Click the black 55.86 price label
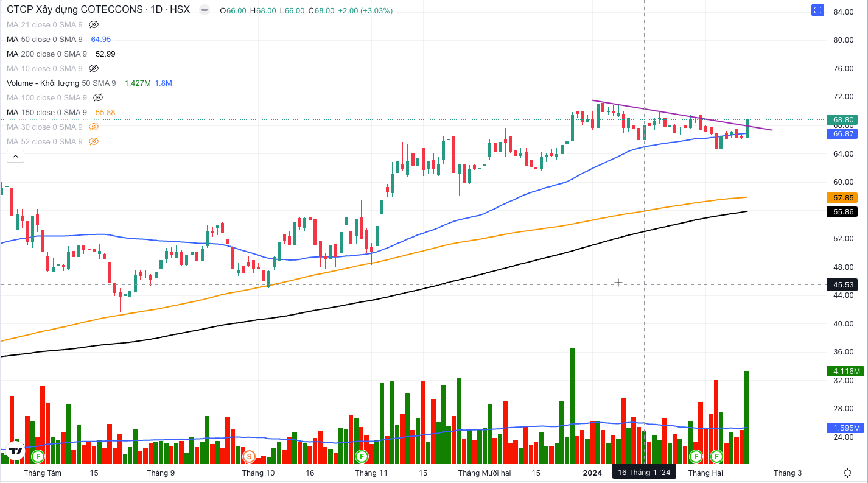 842,212
